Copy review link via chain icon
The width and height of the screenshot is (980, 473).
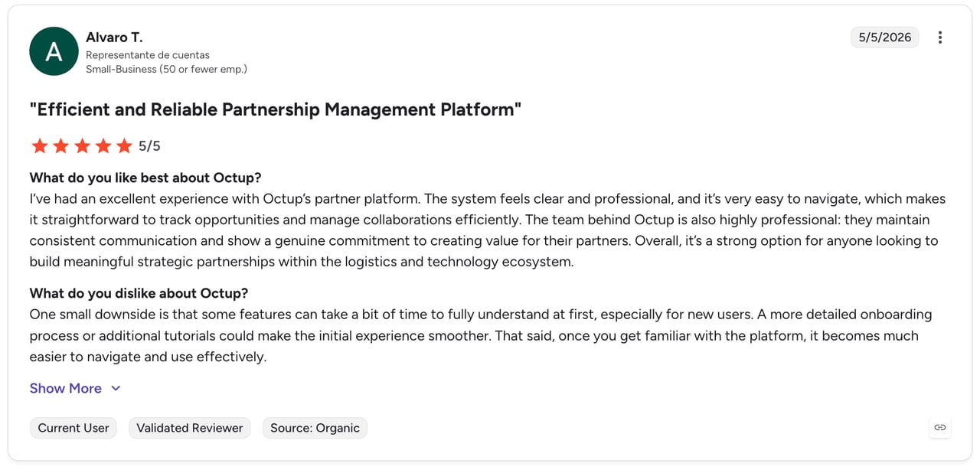coord(940,428)
